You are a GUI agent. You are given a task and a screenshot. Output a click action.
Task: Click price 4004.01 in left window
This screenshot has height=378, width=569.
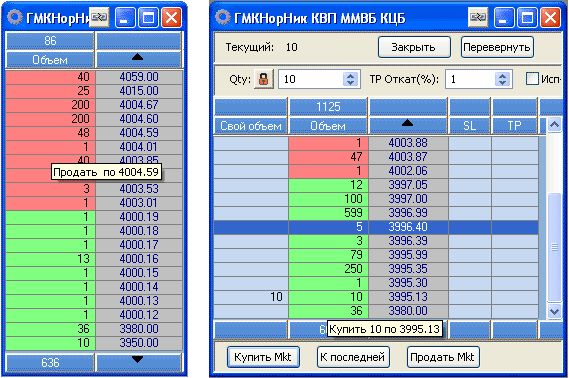click(139, 147)
